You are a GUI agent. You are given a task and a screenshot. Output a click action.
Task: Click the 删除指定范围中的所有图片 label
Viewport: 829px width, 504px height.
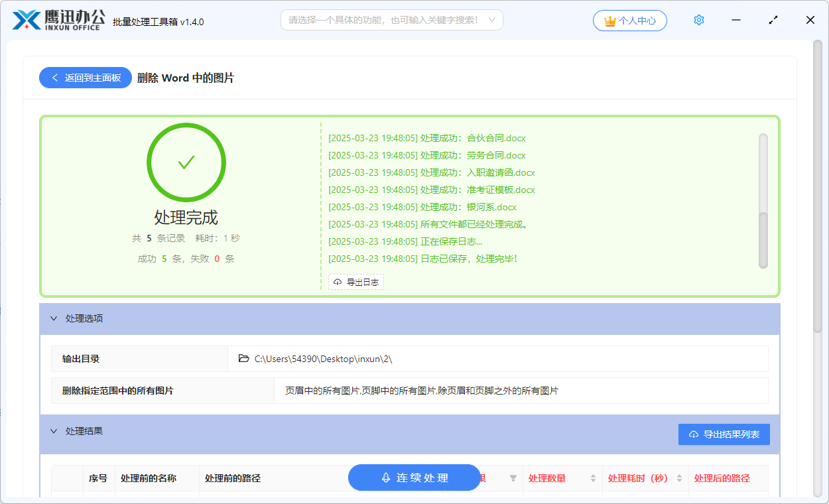pyautogui.click(x=118, y=391)
